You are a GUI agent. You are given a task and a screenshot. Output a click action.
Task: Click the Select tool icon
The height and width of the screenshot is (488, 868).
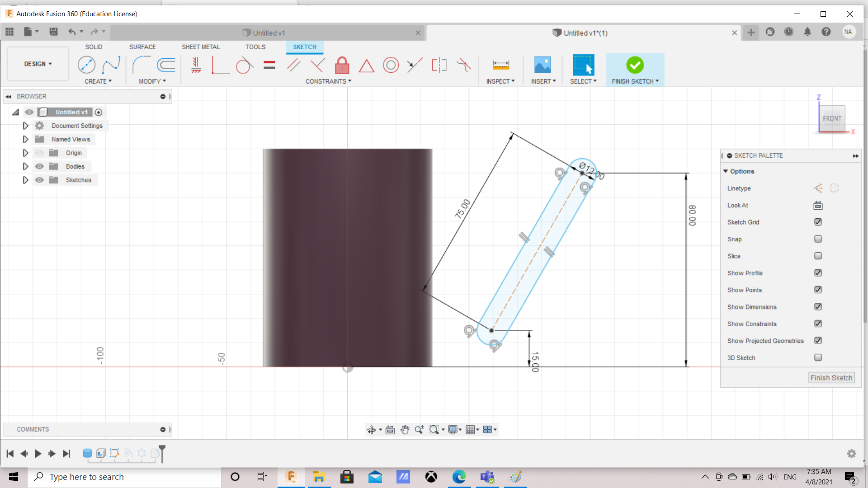pyautogui.click(x=583, y=65)
